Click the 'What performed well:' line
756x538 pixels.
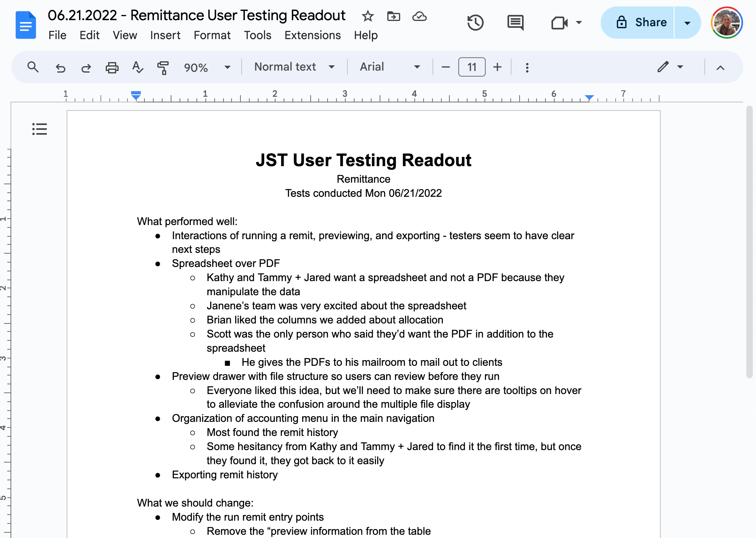click(x=187, y=221)
